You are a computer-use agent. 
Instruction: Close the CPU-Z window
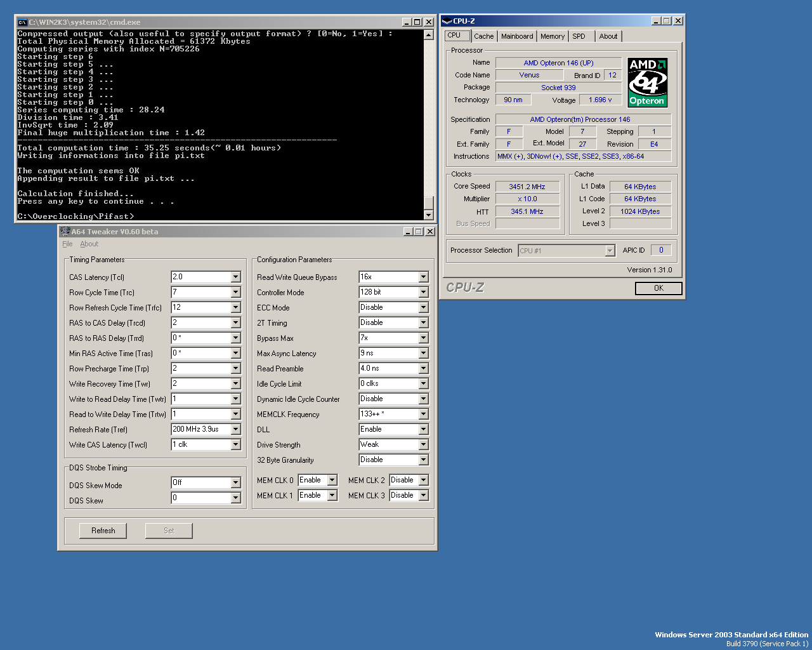[678, 21]
